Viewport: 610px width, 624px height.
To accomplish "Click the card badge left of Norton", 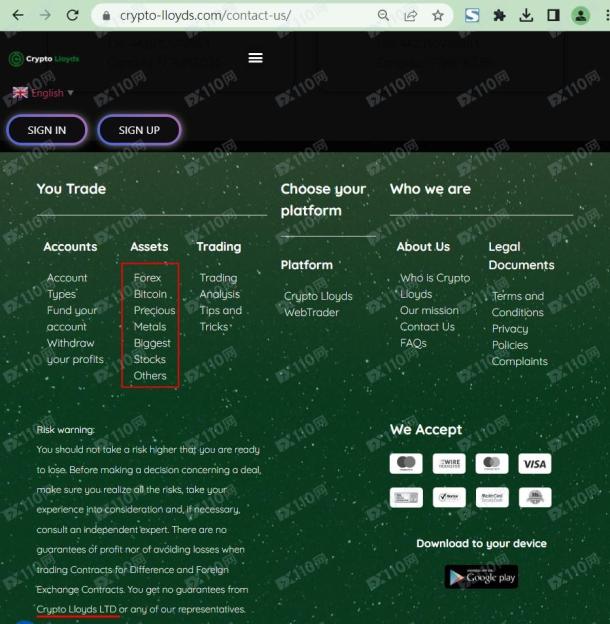I will click(406, 497).
